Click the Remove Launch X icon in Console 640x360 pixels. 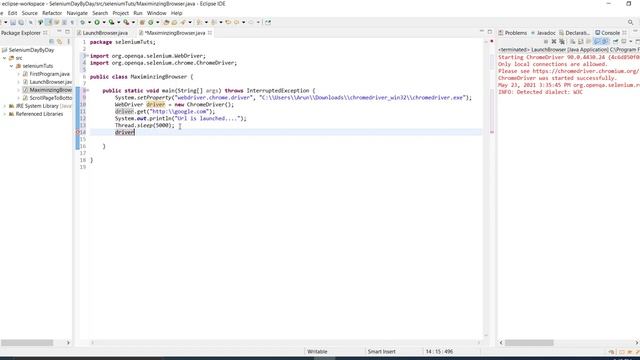click(554, 41)
